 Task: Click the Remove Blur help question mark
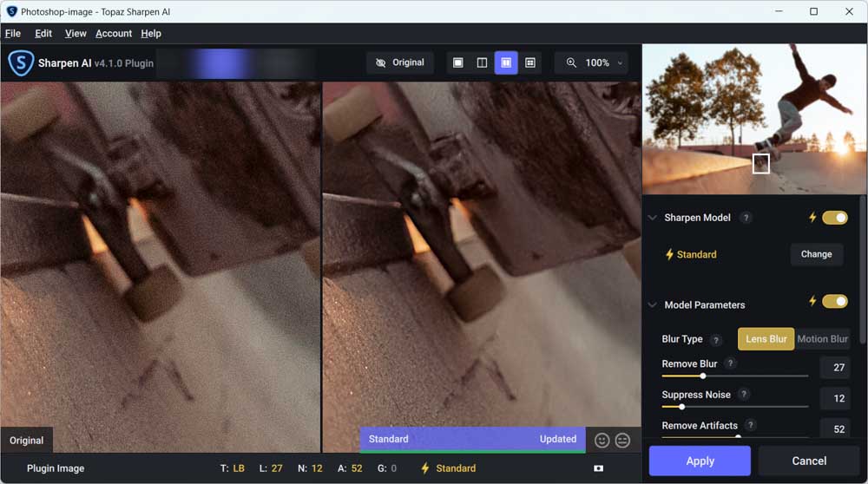click(x=730, y=363)
